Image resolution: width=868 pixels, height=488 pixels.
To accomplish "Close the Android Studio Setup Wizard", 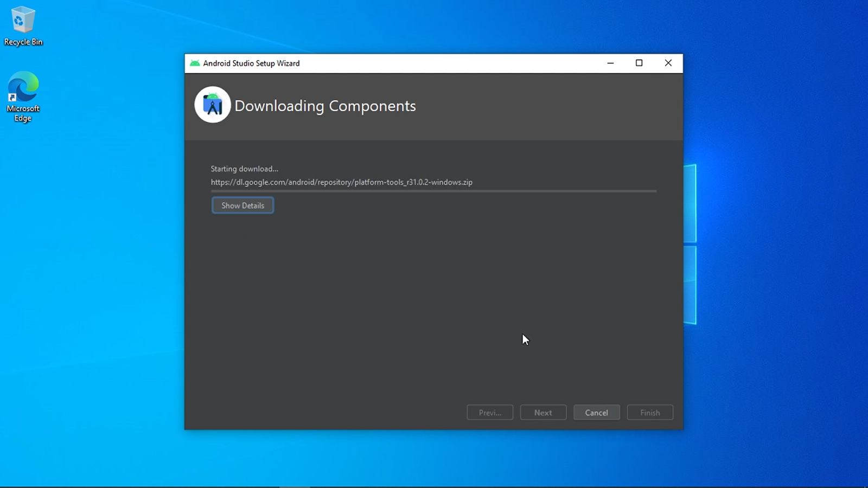I will 668,63.
